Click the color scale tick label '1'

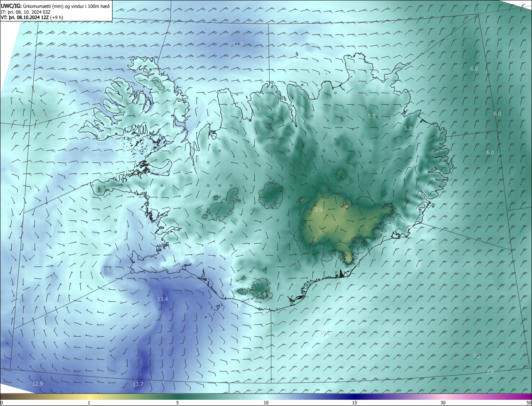(89, 403)
